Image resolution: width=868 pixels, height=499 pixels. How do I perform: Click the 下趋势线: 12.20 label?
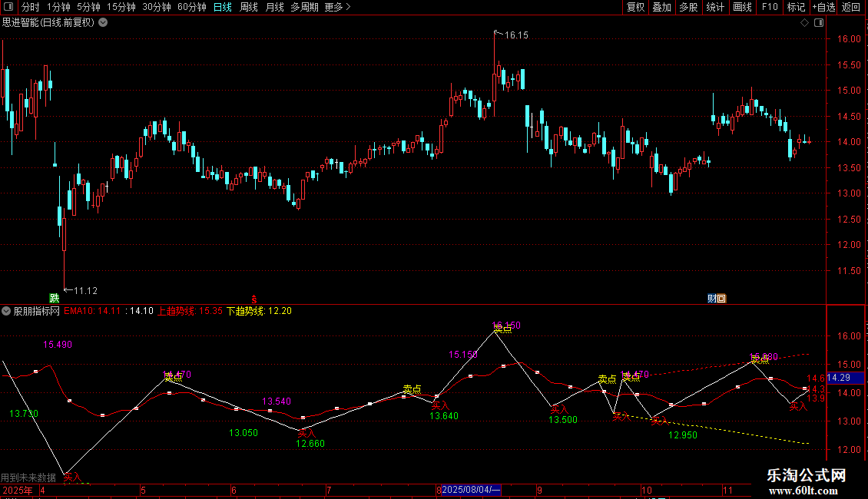click(259, 311)
